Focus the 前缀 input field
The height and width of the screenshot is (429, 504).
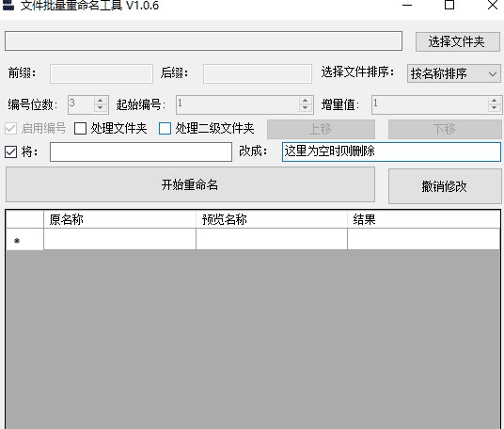pos(102,73)
